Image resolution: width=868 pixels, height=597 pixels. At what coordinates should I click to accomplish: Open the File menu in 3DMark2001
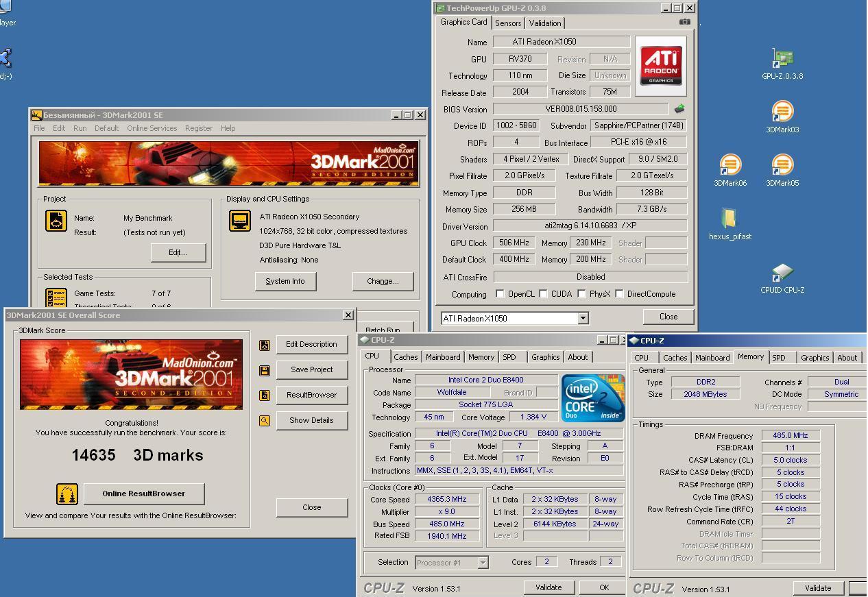click(40, 128)
